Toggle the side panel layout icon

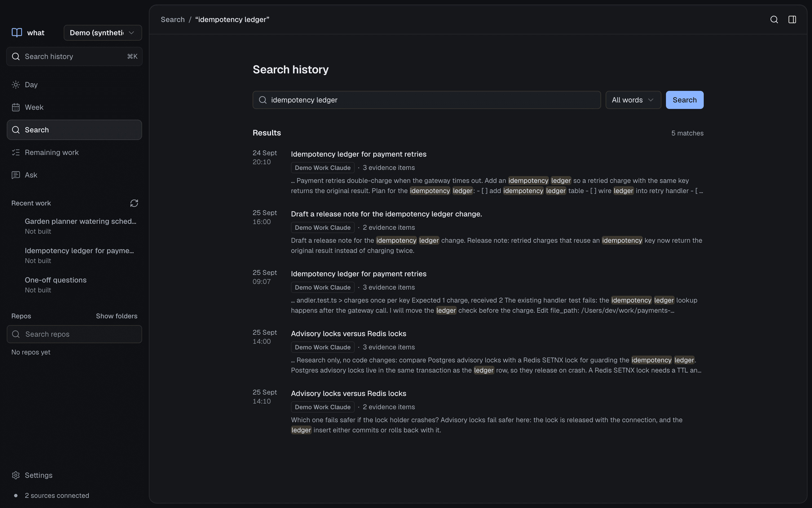(792, 19)
